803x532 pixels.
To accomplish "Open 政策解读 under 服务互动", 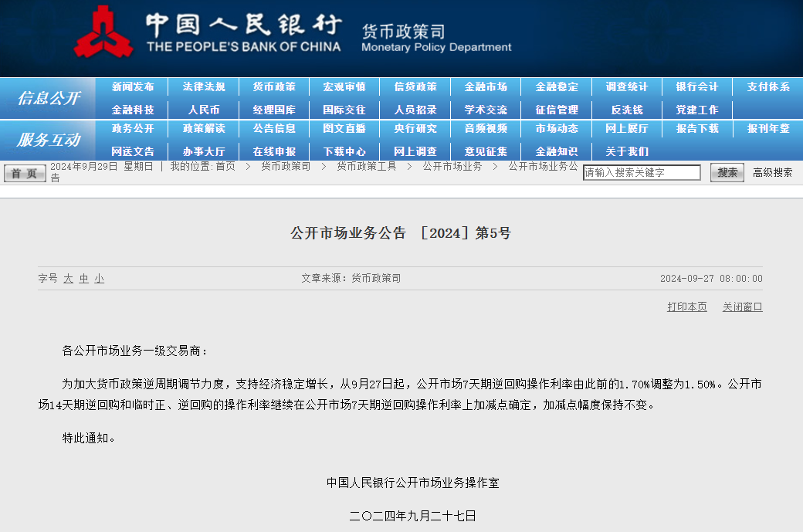I will coord(204,129).
